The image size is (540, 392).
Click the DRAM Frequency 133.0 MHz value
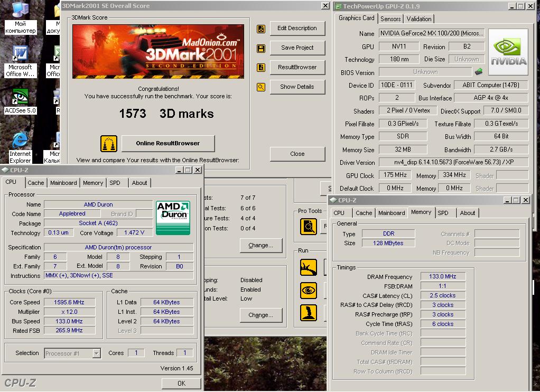(x=443, y=276)
